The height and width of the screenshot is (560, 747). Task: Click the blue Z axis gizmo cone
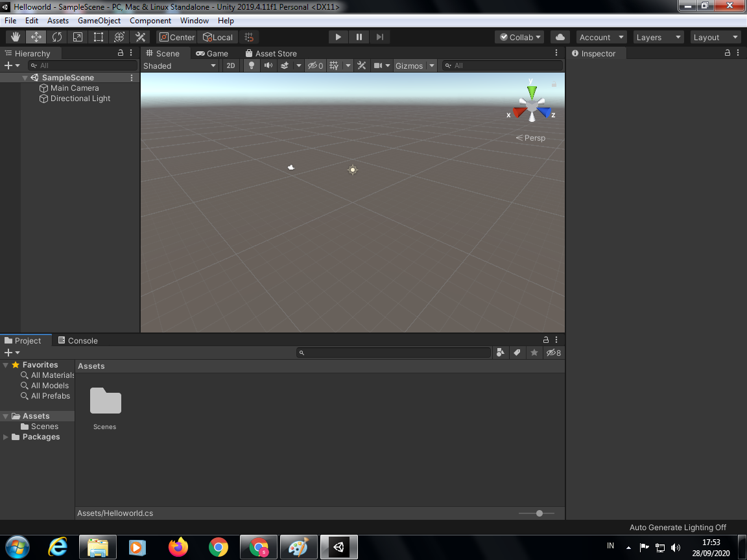(544, 112)
